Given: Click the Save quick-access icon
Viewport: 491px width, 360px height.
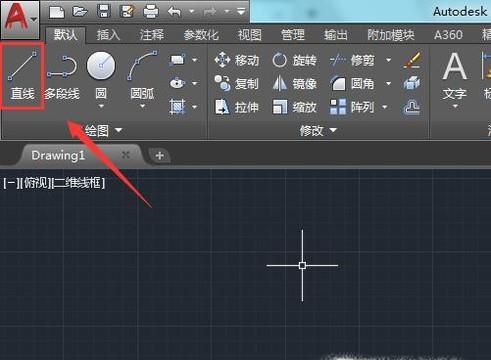Looking at the screenshot, I should click(x=104, y=12).
